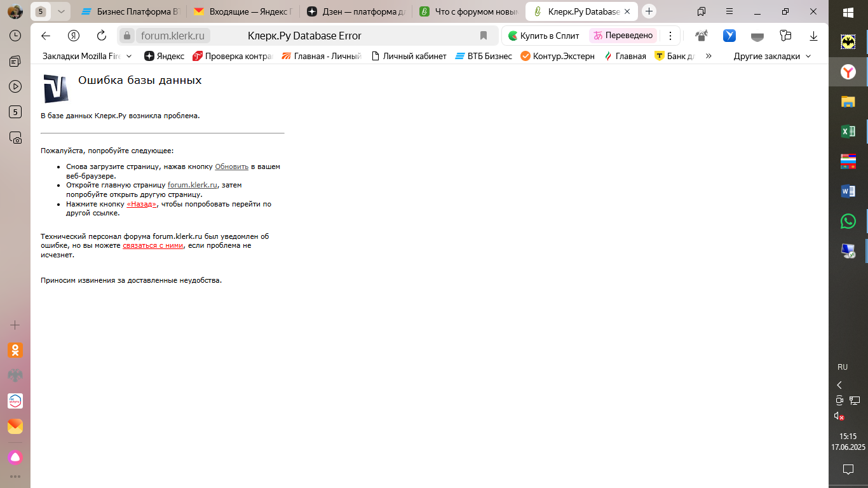Open the browser hamburger menu
This screenshot has width=868, height=488.
[728, 11]
